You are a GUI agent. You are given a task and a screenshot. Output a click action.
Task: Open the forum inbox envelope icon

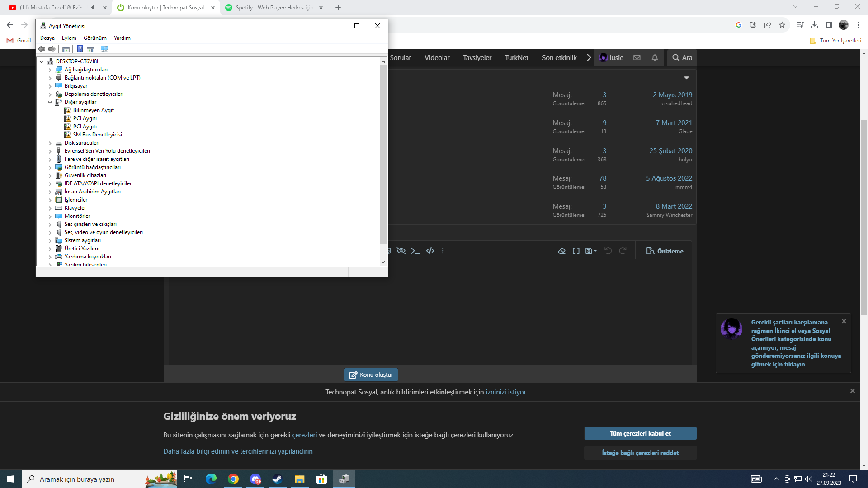637,58
